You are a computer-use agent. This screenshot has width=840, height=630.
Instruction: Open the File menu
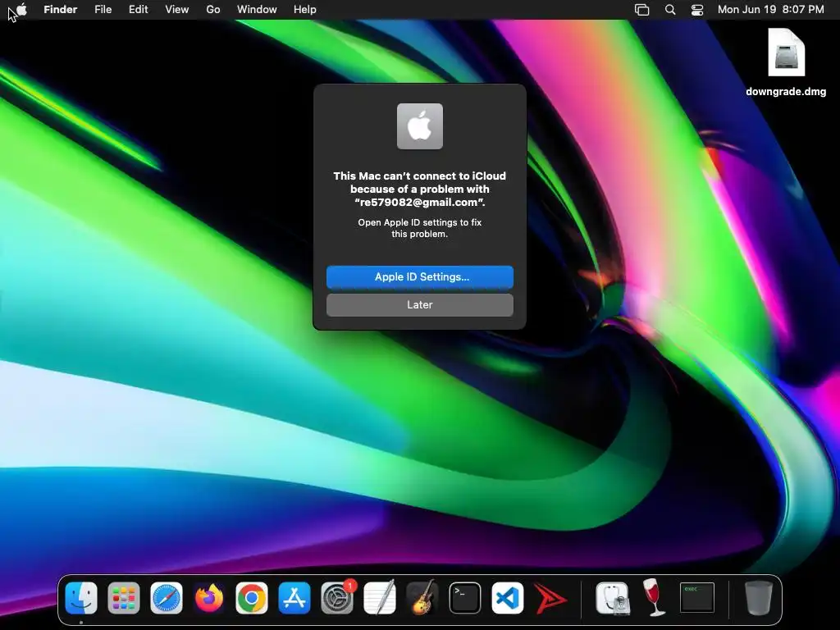(103, 10)
